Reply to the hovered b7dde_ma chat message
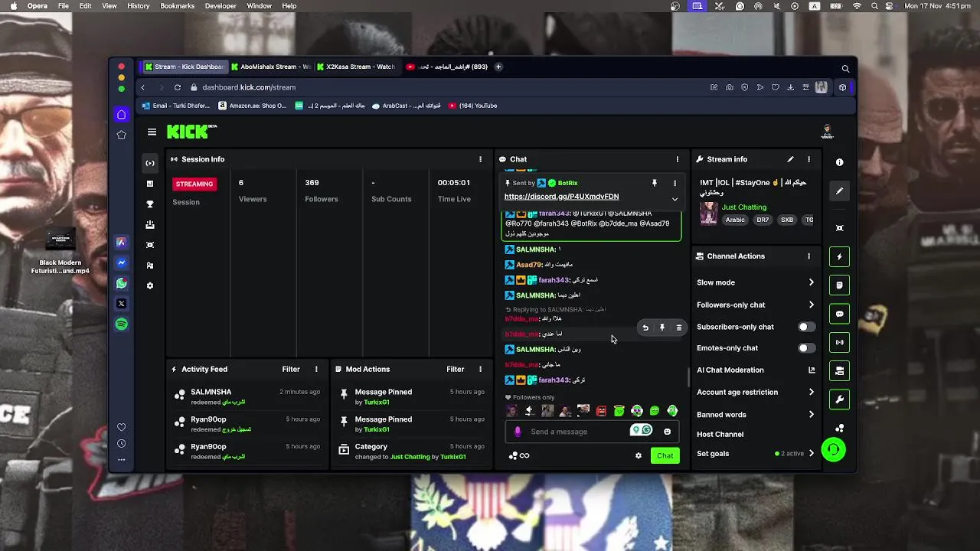Image resolution: width=980 pixels, height=551 pixels. coord(645,328)
